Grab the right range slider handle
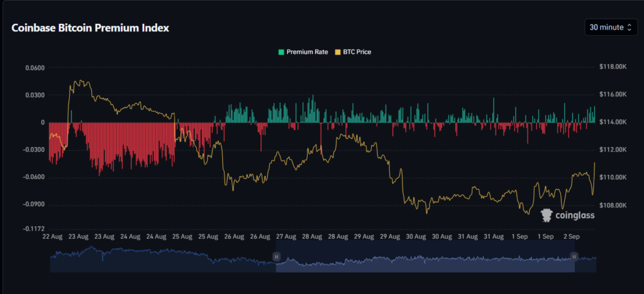 [x=574, y=257]
